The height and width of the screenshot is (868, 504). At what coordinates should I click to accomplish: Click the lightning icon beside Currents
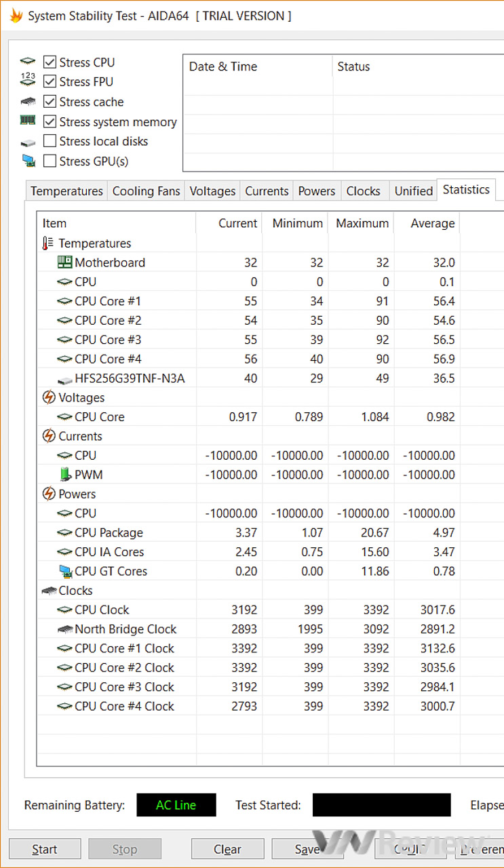pos(49,436)
